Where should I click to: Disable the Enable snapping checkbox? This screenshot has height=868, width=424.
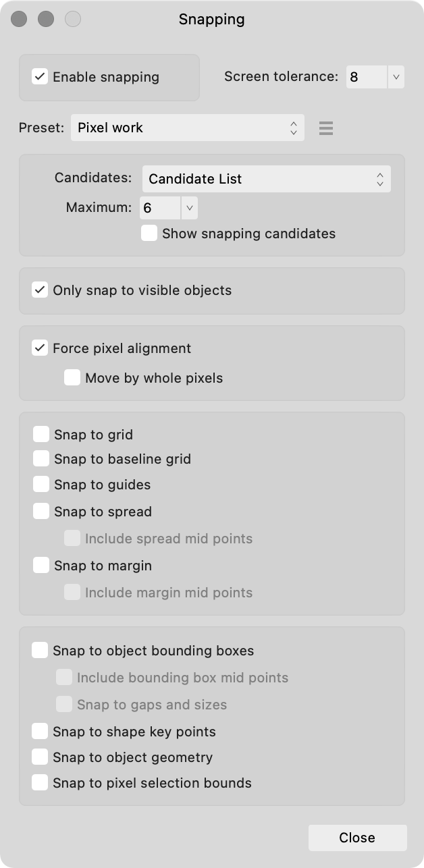38,77
